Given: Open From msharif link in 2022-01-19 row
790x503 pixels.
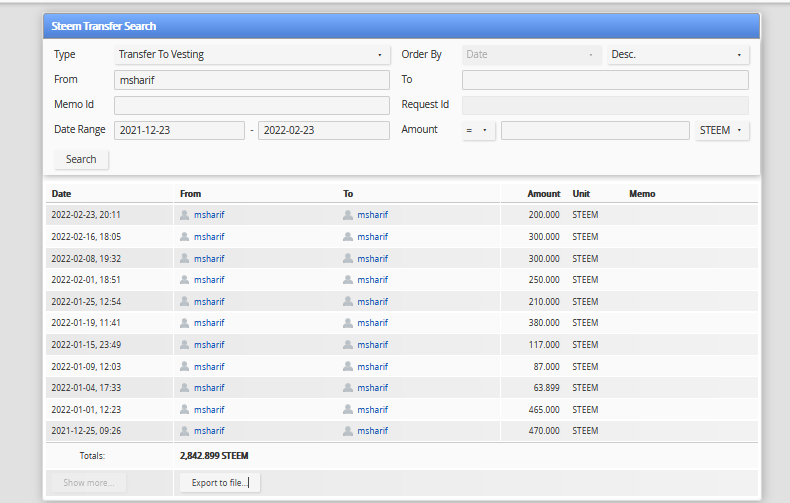Looking at the screenshot, I should [209, 323].
